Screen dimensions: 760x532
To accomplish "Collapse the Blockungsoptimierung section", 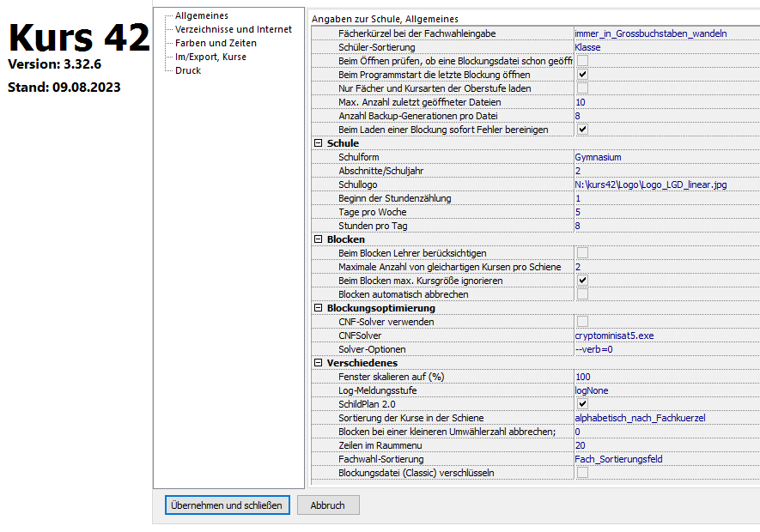I will click(x=318, y=308).
